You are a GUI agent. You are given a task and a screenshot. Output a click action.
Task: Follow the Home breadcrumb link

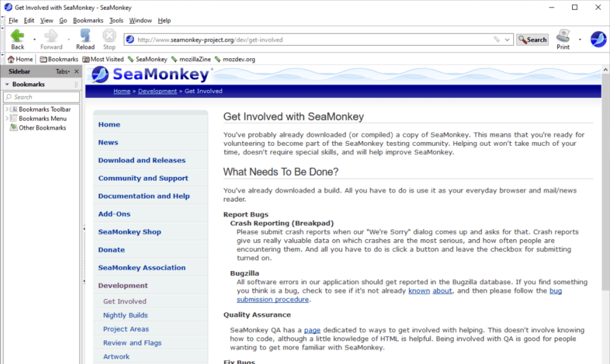122,91
